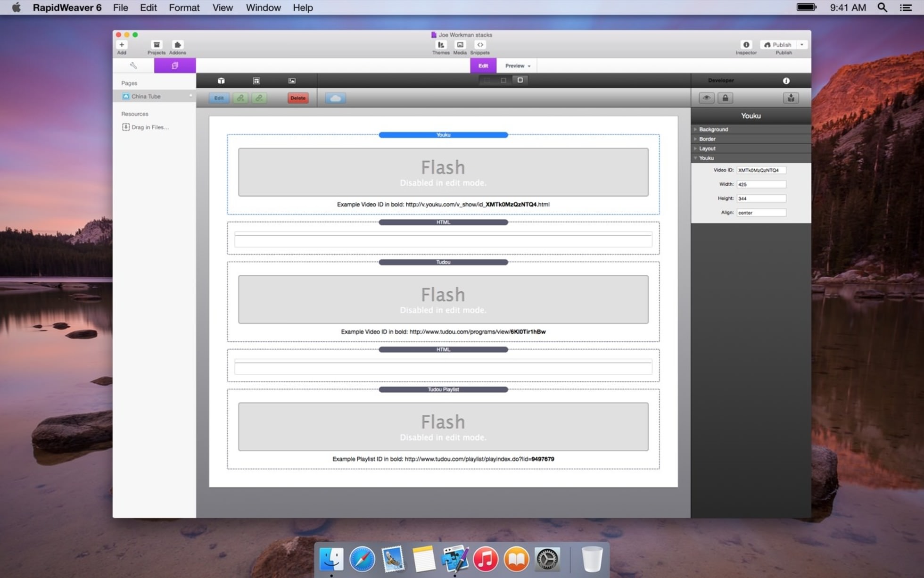924x578 pixels.
Task: Click the Align field showing center
Action: 761,213
